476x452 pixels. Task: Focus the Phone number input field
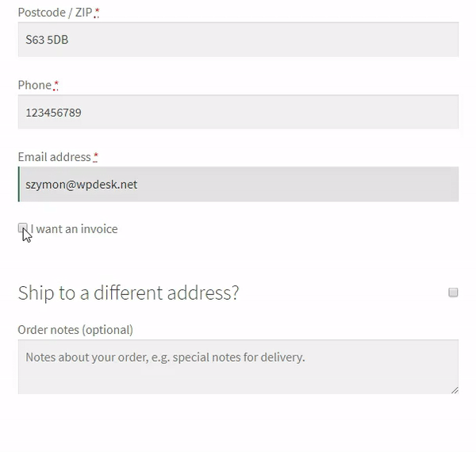(x=238, y=113)
